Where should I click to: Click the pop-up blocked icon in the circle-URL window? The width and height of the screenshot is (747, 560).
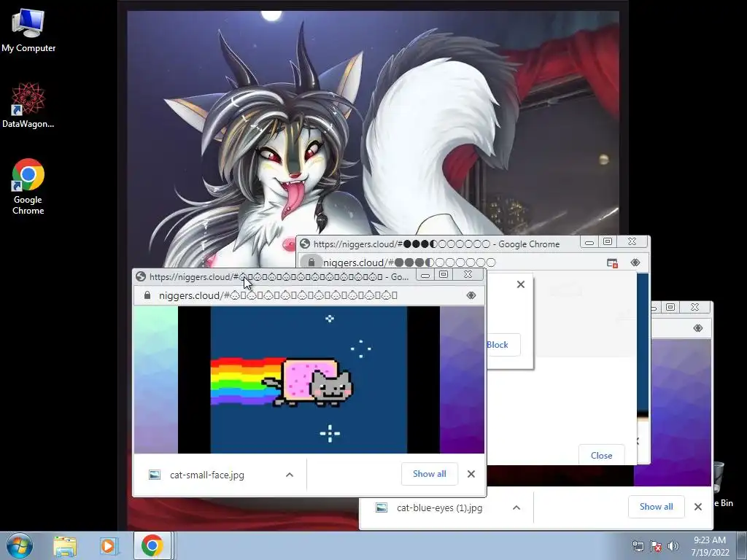(612, 262)
